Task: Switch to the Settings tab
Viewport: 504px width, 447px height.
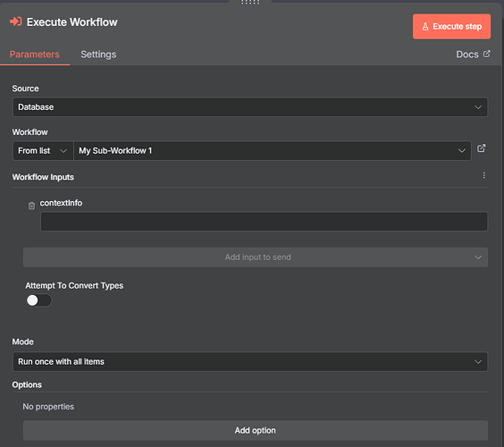Action: (98, 55)
